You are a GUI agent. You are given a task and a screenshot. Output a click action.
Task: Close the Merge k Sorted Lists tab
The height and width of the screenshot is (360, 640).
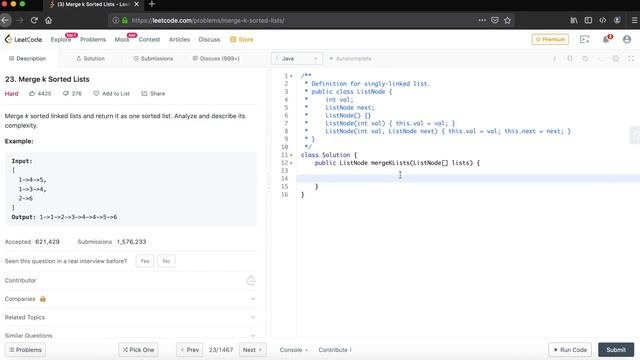136,4
